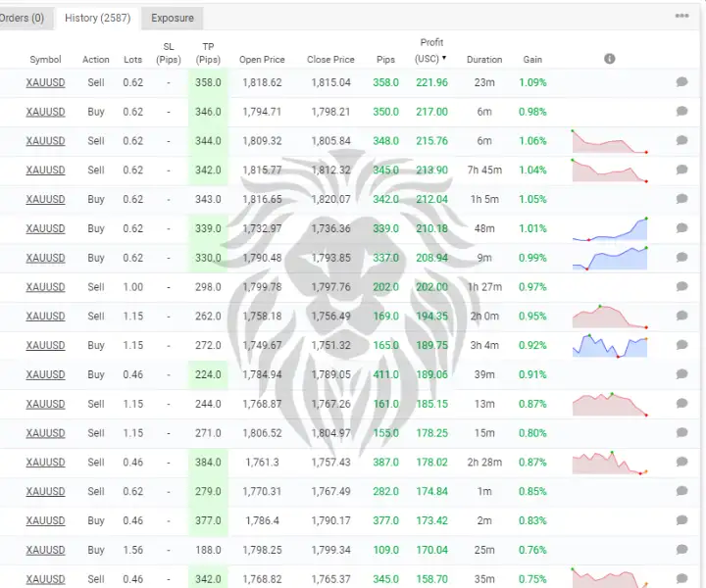706x588 pixels.
Task: Click comment bubble on the 202.00 profit row
Action: pyautogui.click(x=681, y=287)
